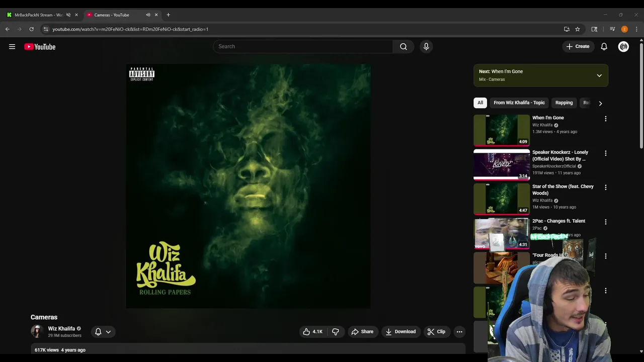This screenshot has height=362, width=644.
Task: Select From Wiz Khalifa - Topic chip
Action: point(519,103)
